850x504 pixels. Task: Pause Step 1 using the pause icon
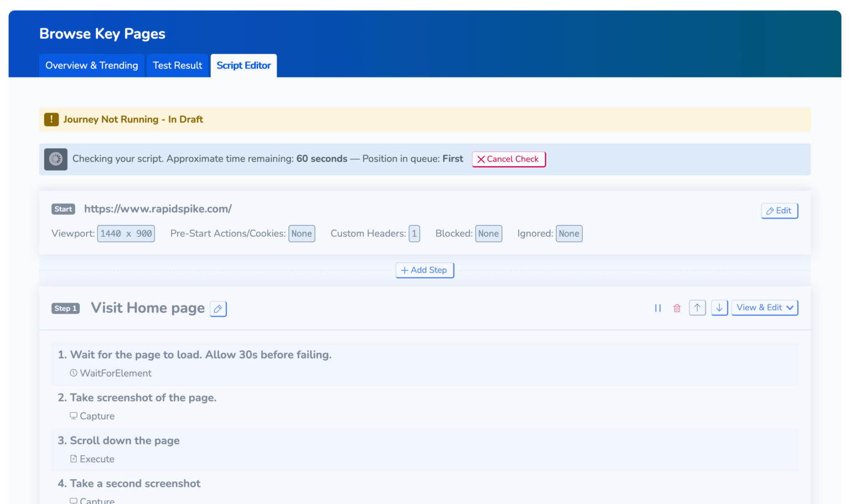tap(658, 308)
